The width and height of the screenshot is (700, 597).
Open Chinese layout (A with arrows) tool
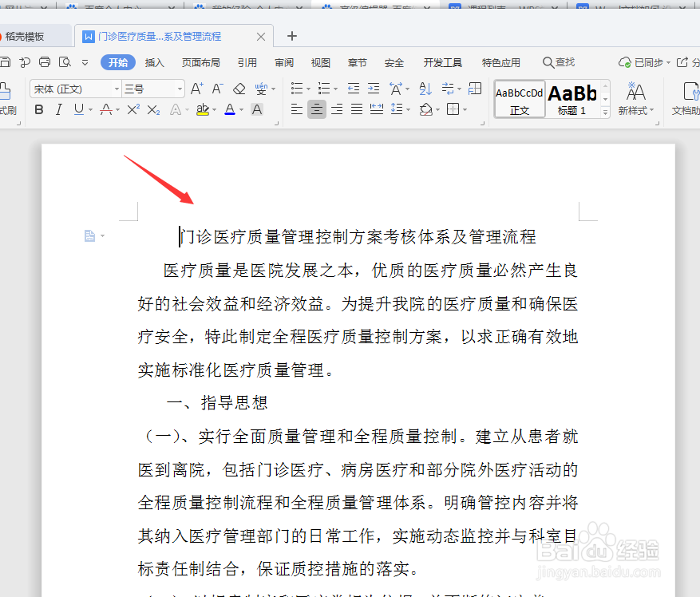396,89
